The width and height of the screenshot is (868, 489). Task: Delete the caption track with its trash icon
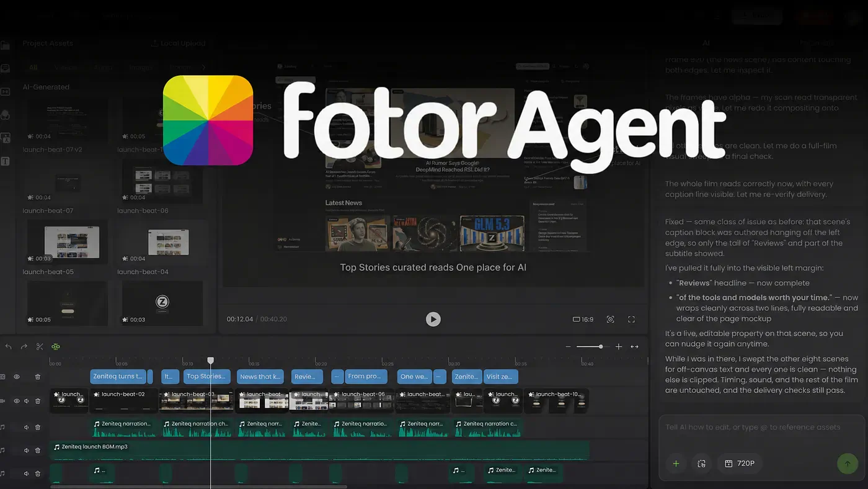click(38, 377)
